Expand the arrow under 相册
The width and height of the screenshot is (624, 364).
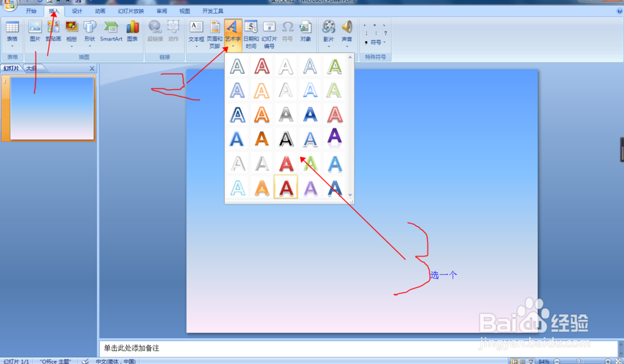point(72,46)
